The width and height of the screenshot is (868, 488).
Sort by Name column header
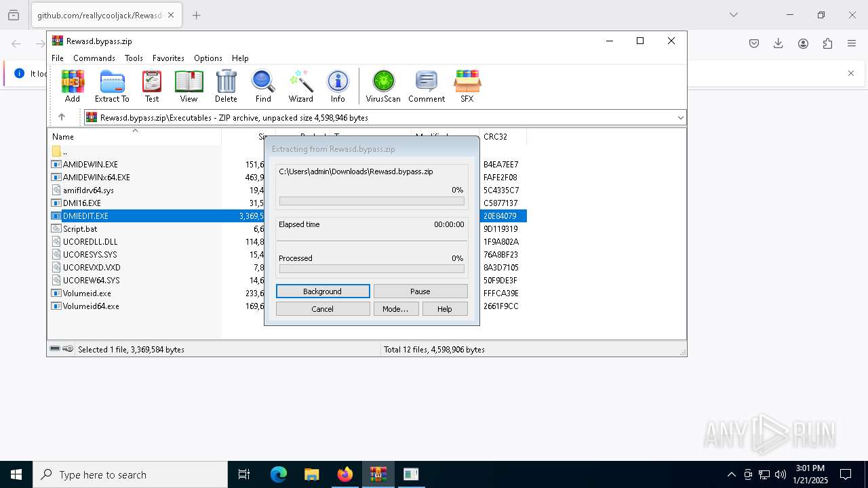(134, 136)
